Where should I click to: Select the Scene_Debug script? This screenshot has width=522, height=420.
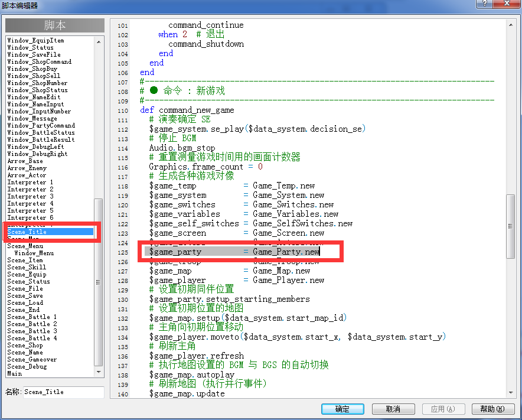(x=27, y=366)
